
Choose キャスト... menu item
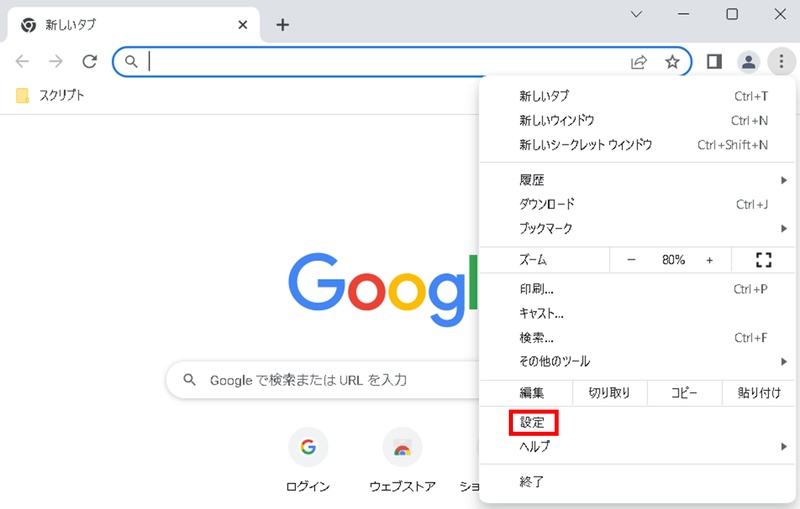pos(637,313)
